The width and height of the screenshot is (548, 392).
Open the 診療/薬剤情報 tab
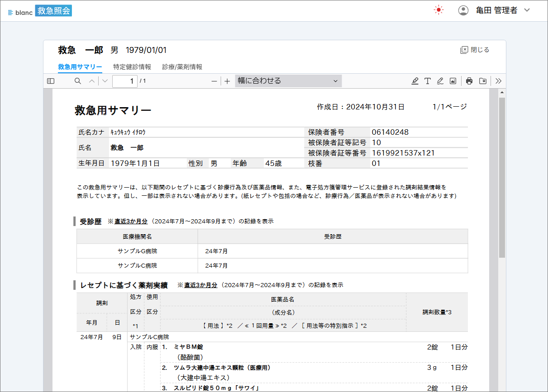click(183, 66)
